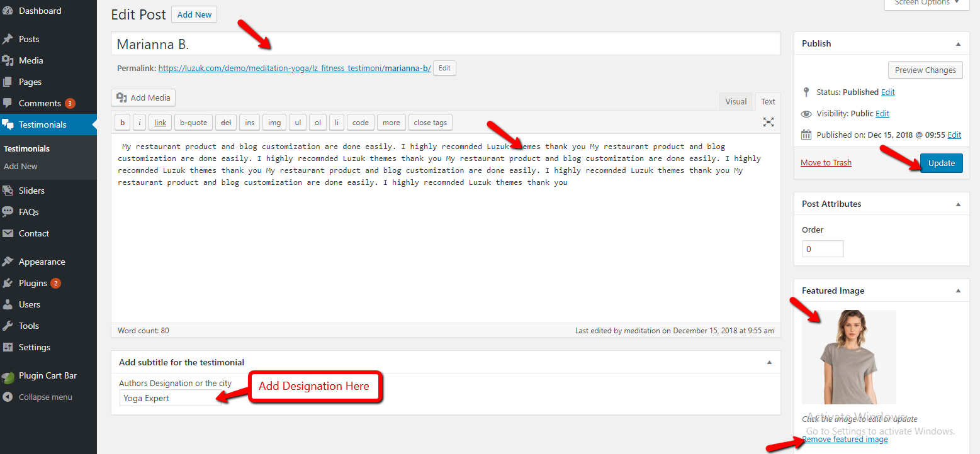Switch to the Visual editor tab
Viewport: 980px width, 454px height.
[736, 101]
